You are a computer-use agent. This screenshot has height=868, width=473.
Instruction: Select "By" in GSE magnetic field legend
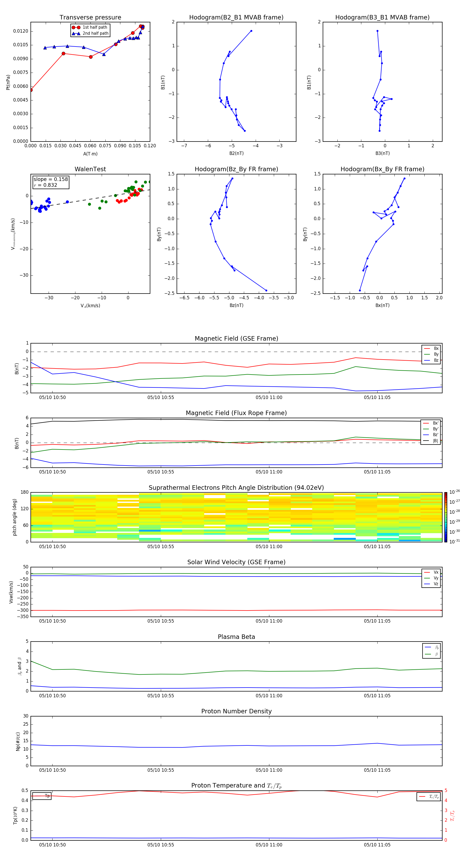[431, 354]
